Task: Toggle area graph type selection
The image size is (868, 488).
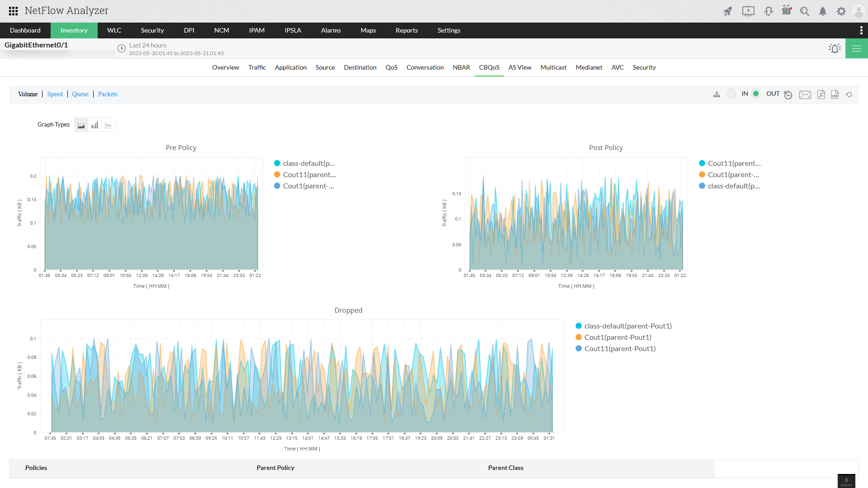Action: pos(81,124)
